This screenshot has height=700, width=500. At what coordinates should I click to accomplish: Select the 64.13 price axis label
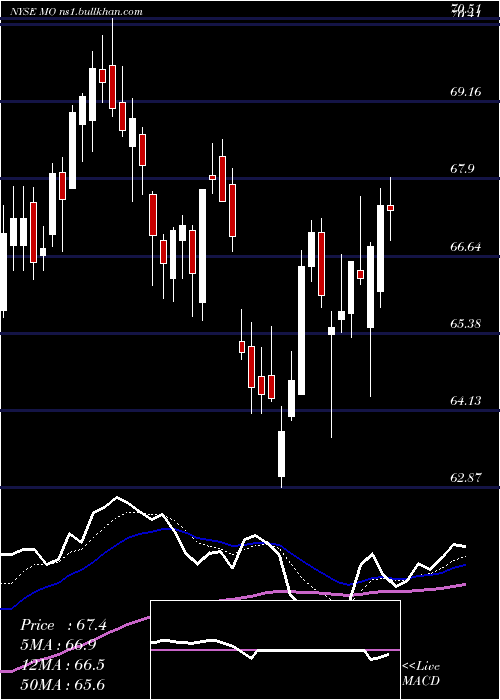[466, 400]
